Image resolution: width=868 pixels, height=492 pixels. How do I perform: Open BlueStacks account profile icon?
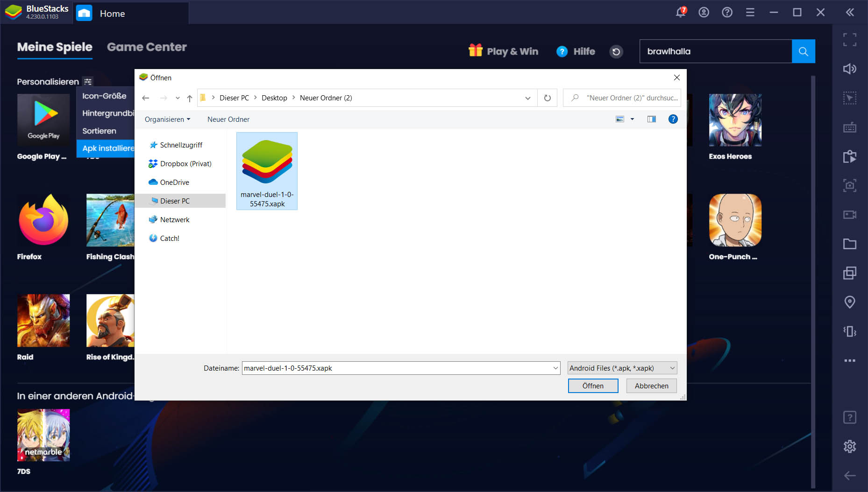(704, 13)
